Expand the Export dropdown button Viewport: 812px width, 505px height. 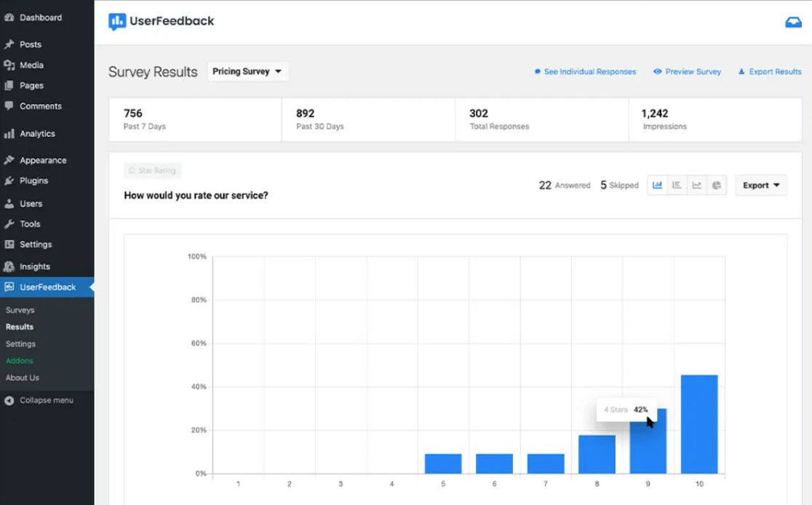point(761,186)
